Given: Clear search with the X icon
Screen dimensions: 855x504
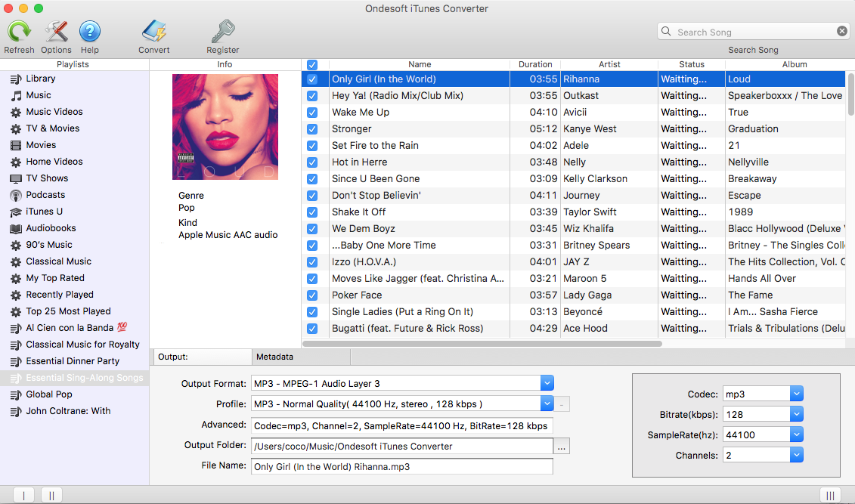Looking at the screenshot, I should coord(842,32).
